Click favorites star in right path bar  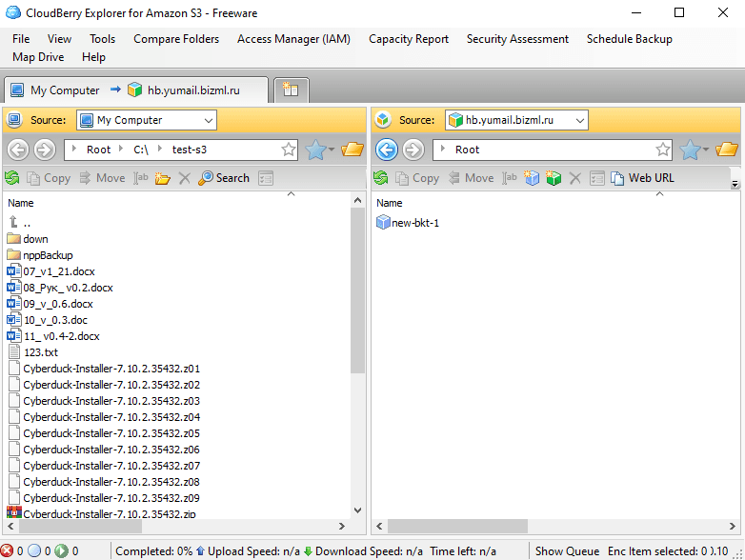pyautogui.click(x=663, y=150)
